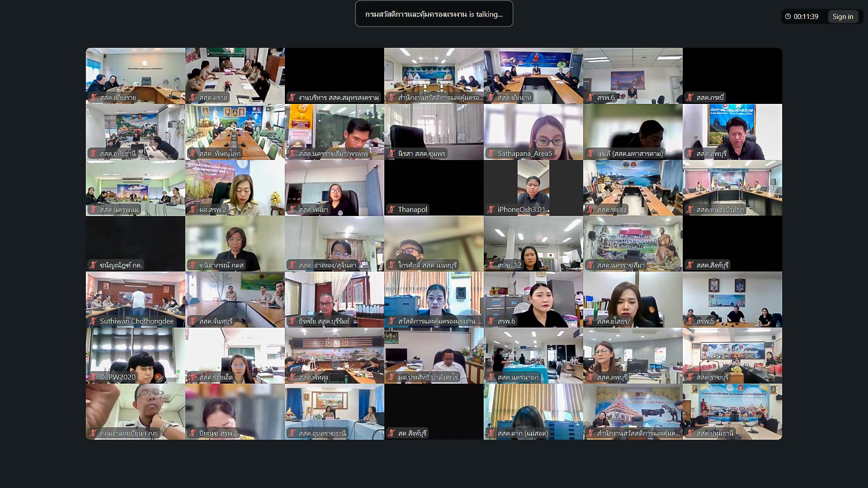The height and width of the screenshot is (488, 868).
Task: Click muted mic icon on สสค.ปทุมธานี tile
Action: coord(690,433)
